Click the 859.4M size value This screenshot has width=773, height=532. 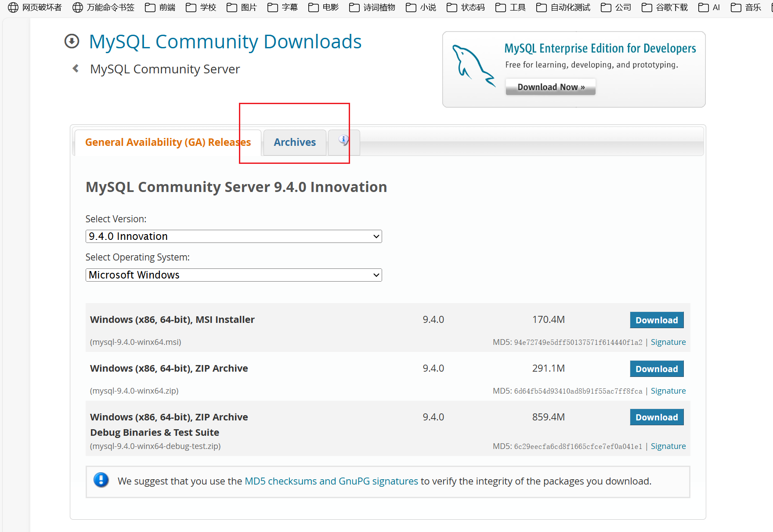[x=549, y=417]
